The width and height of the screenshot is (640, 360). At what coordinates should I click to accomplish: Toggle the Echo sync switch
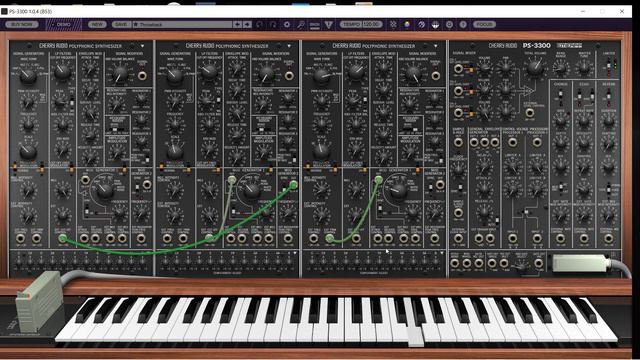point(592,96)
